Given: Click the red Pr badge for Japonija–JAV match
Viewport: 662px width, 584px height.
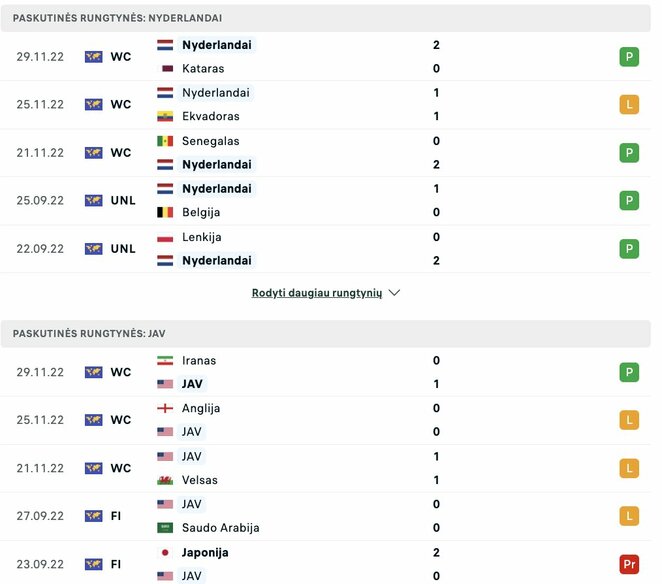Looking at the screenshot, I should [629, 564].
